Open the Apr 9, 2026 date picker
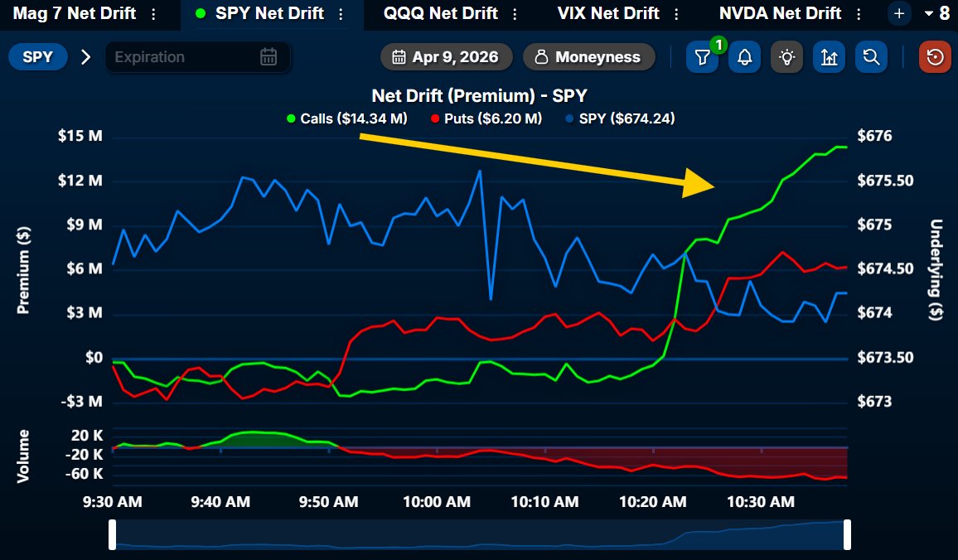The width and height of the screenshot is (958, 560). pyautogui.click(x=446, y=57)
